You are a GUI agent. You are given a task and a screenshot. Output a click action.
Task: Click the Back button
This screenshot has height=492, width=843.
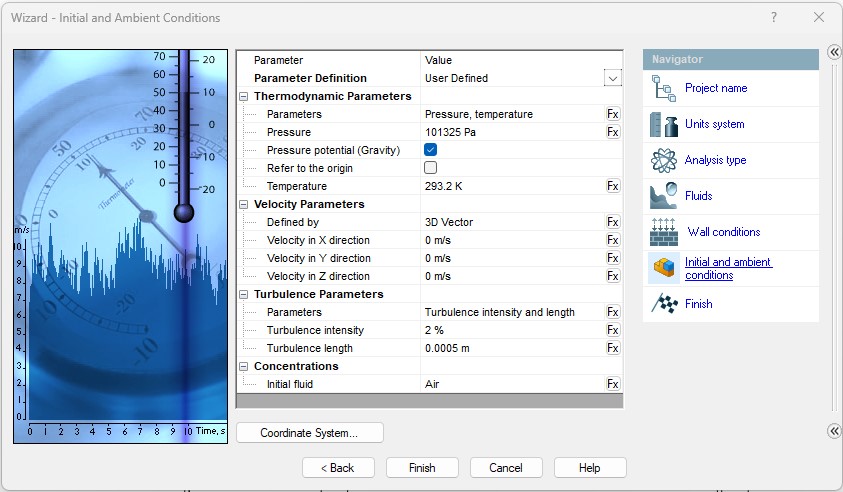click(x=338, y=468)
